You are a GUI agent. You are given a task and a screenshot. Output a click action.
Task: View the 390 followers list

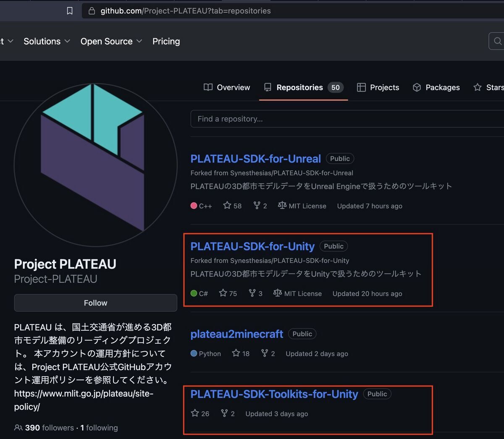(x=44, y=428)
